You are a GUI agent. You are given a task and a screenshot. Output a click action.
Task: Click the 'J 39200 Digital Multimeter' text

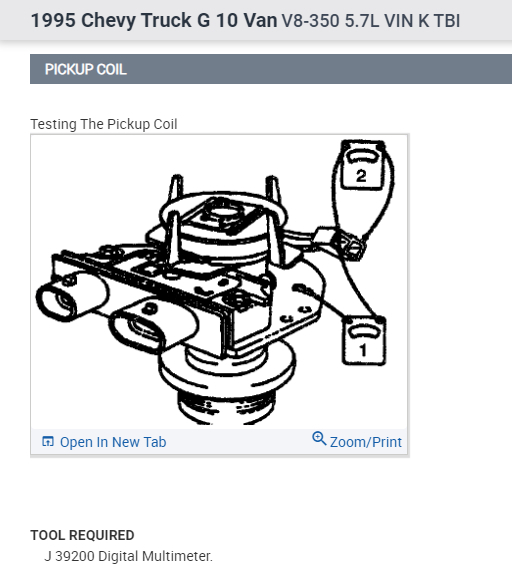pyautogui.click(x=128, y=556)
